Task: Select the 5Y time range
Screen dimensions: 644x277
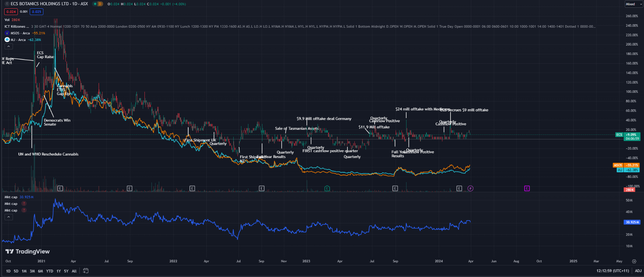Action: 66,271
